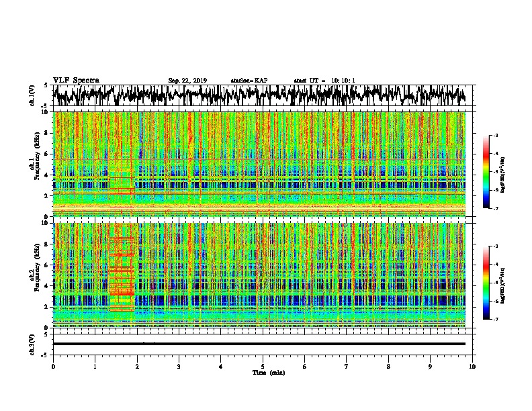532x411 pixels.
Task: Click the time axis tick label "8"
Action: tap(388, 367)
